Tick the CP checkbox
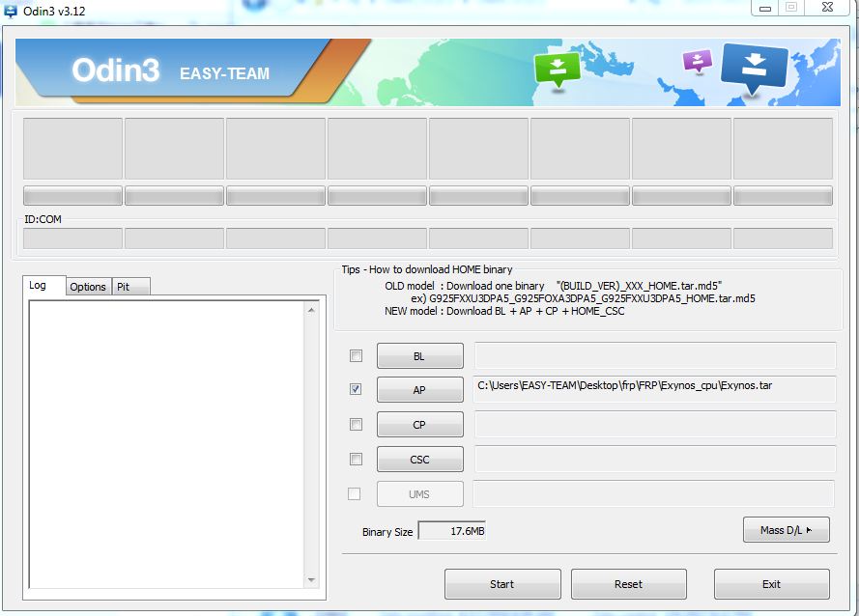The width and height of the screenshot is (859, 616). 357,425
